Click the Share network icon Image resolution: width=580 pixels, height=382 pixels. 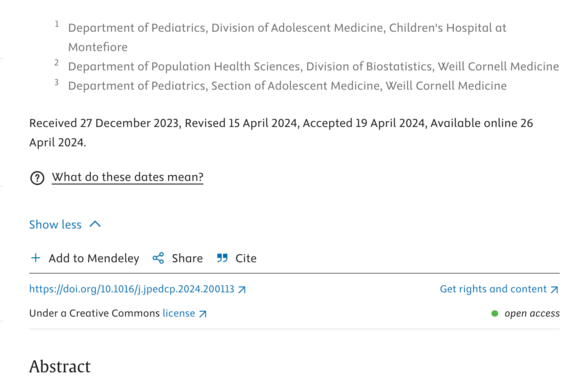pos(158,258)
